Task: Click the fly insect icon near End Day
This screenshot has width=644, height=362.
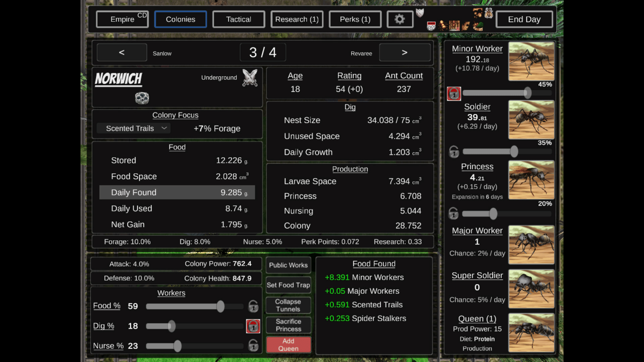Action: (489, 13)
